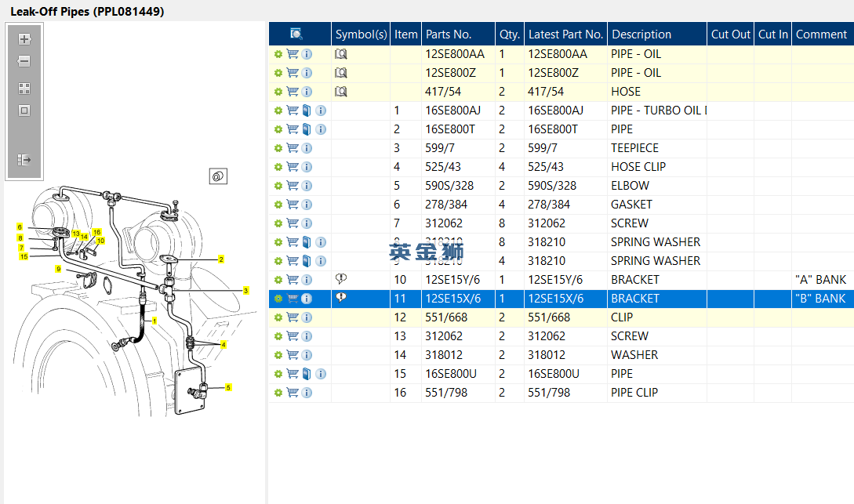This screenshot has height=504, width=854.
Task: Click callout number 2 in diagram
Action: coord(221,259)
